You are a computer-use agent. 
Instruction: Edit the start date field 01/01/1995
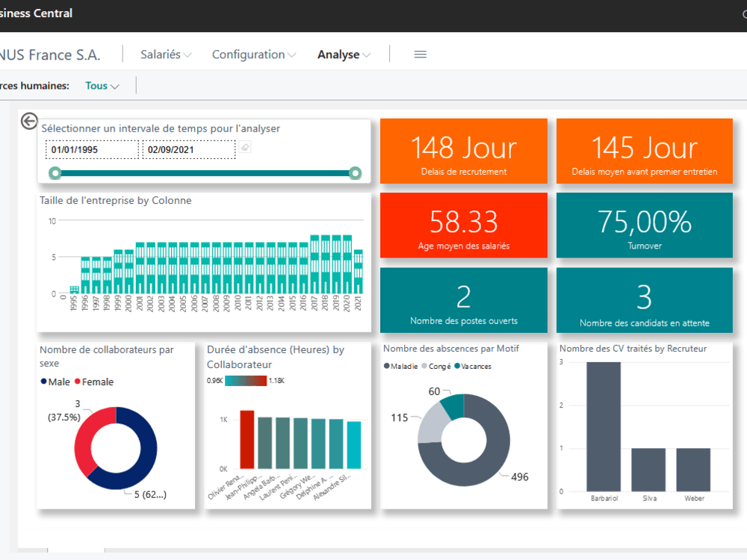pos(92,149)
